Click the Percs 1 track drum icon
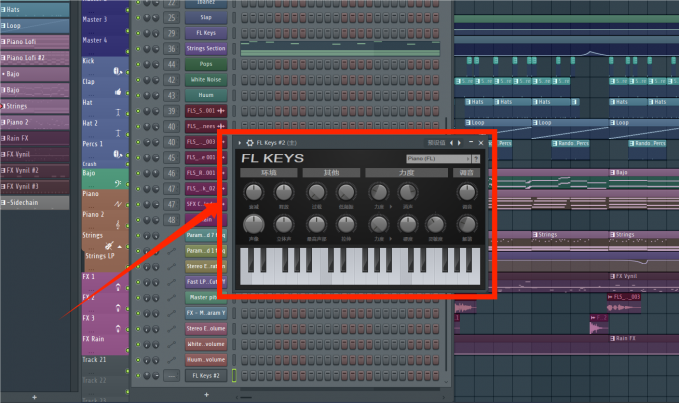679x403 pixels. (x=117, y=154)
